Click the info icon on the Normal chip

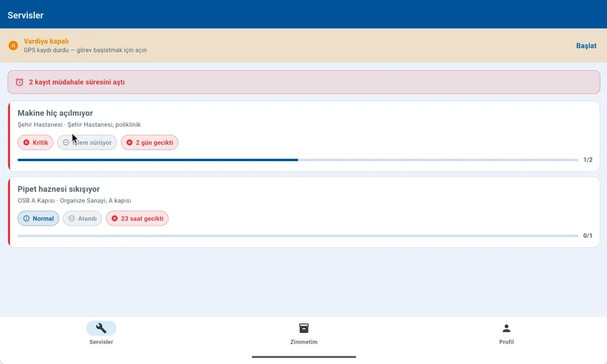pos(27,219)
